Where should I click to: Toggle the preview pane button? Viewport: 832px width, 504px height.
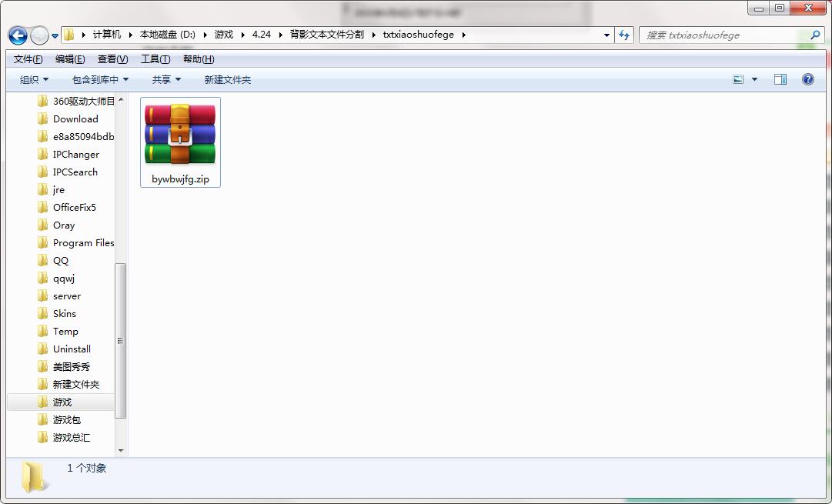click(780, 79)
